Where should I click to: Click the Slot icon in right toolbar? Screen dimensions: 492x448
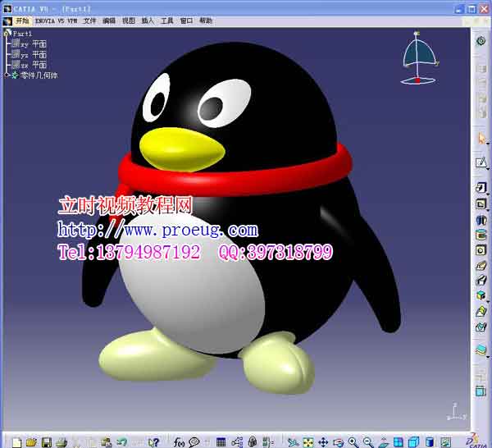481,280
